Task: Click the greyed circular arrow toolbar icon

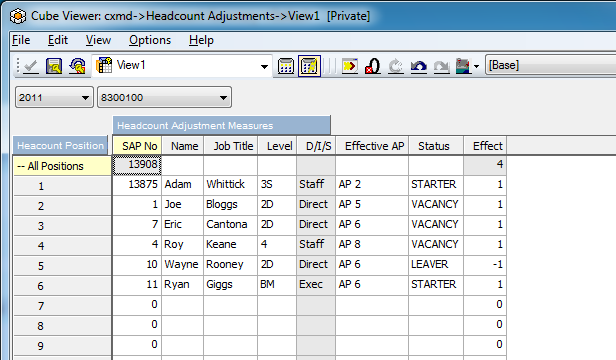Action: coord(396,66)
